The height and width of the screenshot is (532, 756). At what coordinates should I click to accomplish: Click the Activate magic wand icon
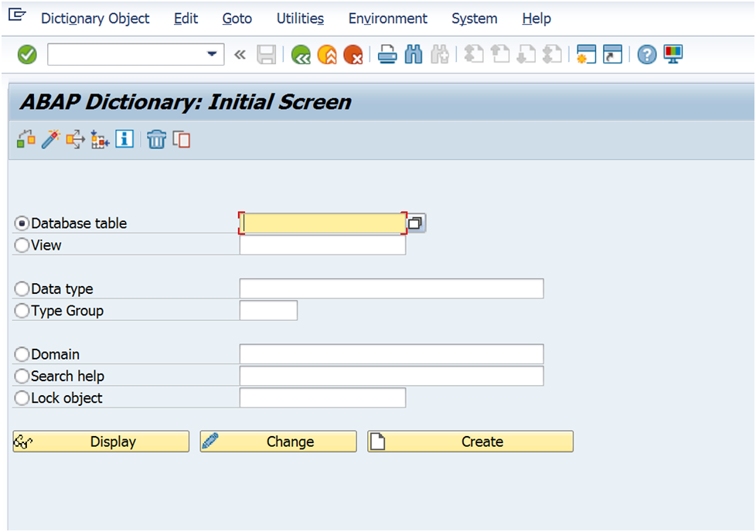click(x=50, y=139)
